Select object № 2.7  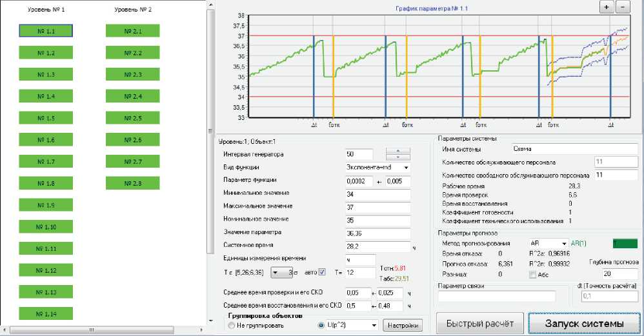133,161
